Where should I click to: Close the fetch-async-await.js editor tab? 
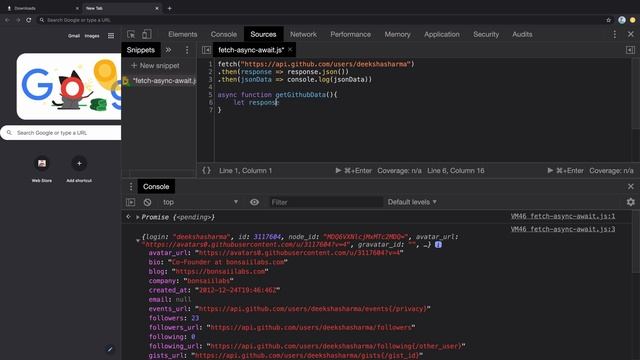290,49
